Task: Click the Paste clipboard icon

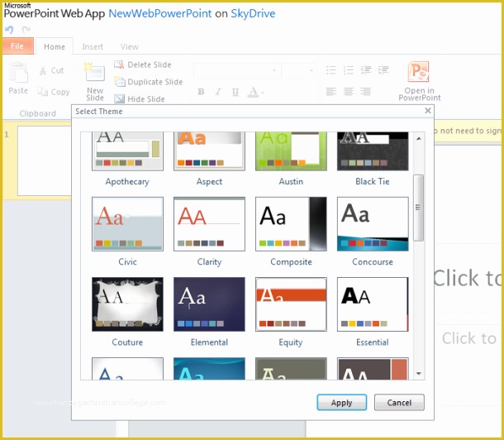Action: click(x=18, y=73)
